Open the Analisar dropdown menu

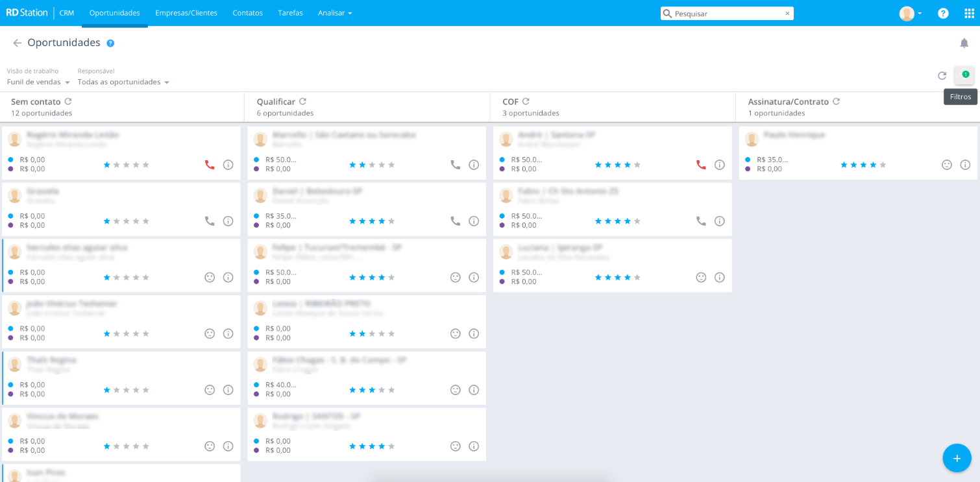pyautogui.click(x=335, y=13)
